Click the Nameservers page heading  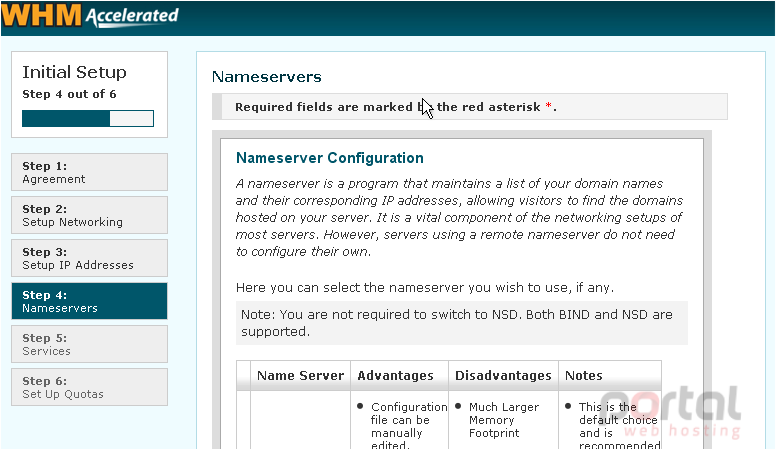(x=267, y=77)
